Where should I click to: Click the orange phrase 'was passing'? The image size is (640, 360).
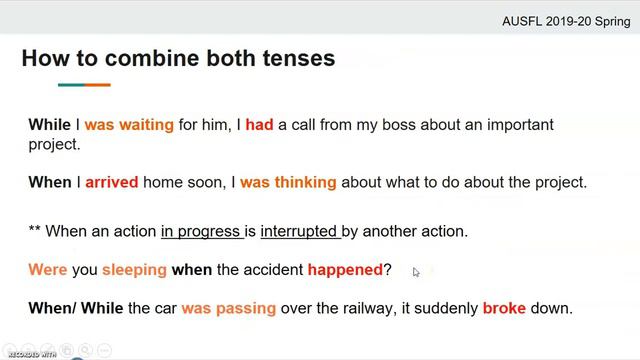(229, 308)
